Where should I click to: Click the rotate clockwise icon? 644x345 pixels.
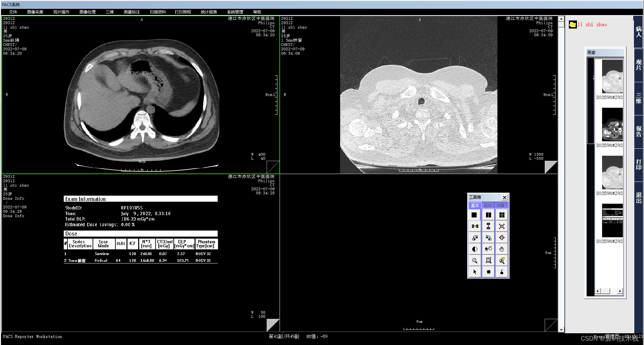pyautogui.click(x=488, y=238)
